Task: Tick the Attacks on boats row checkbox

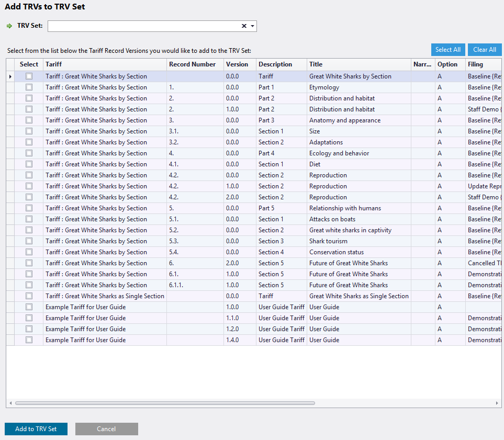Action: point(29,219)
